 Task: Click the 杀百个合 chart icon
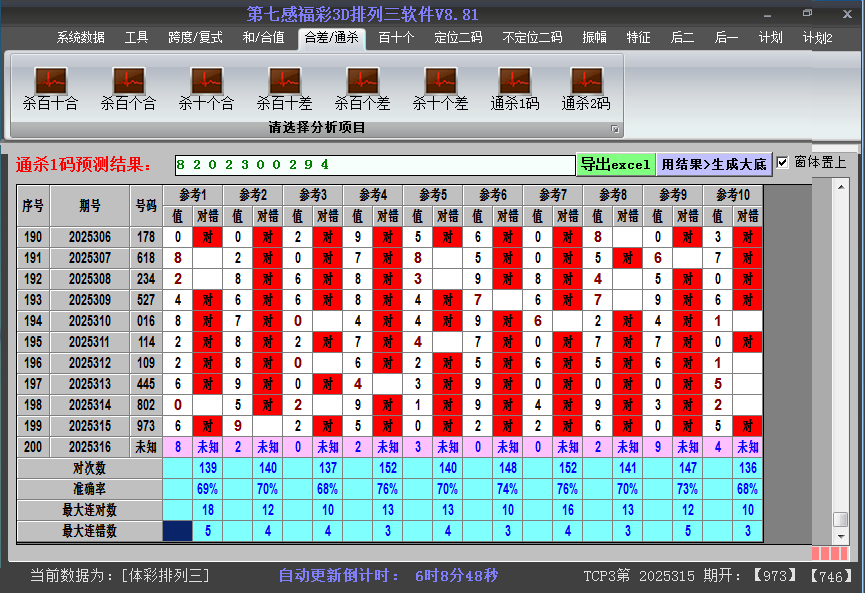[x=128, y=80]
